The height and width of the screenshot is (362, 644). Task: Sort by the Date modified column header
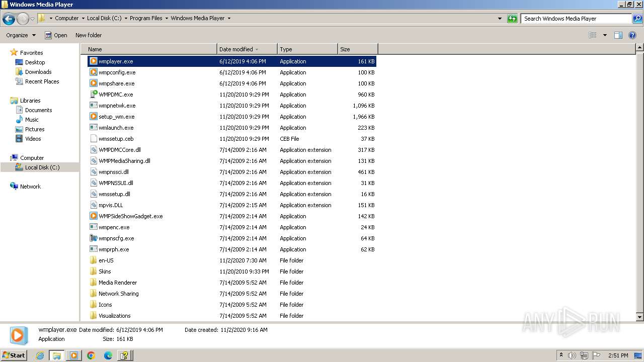click(x=247, y=49)
